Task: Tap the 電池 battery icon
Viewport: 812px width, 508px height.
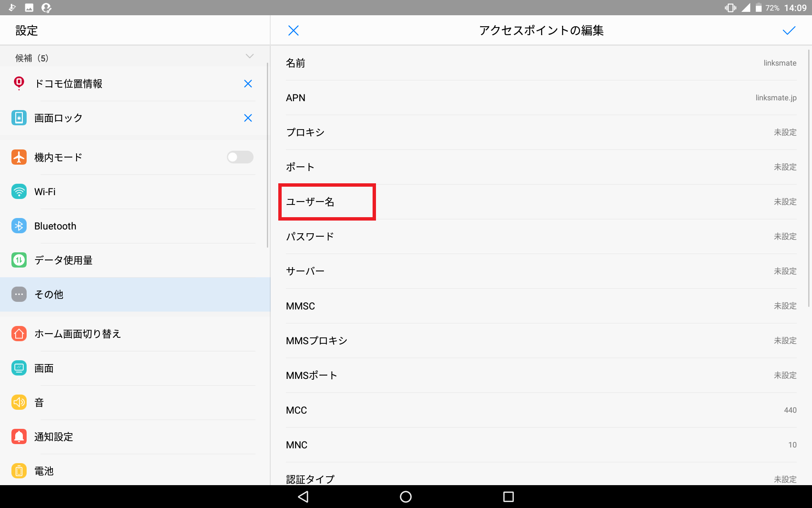Action: [x=19, y=471]
